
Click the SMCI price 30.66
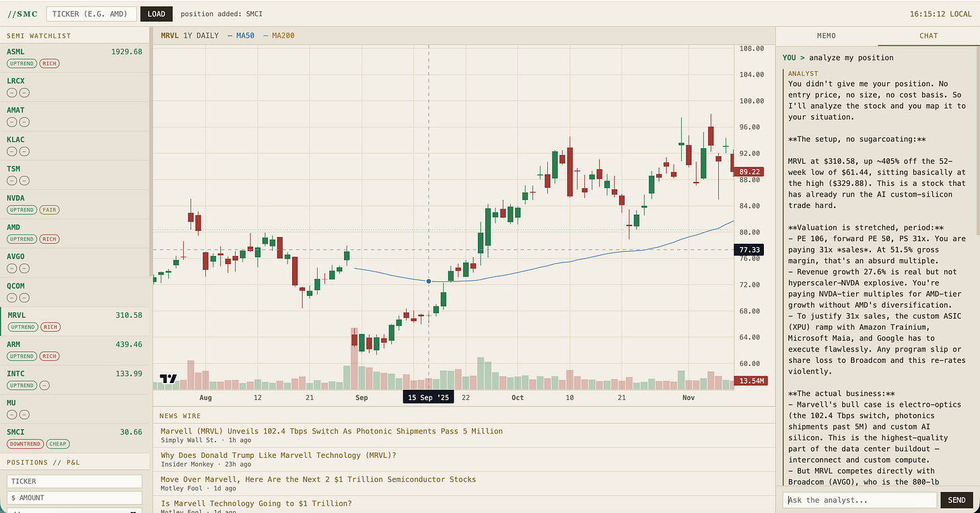point(131,432)
